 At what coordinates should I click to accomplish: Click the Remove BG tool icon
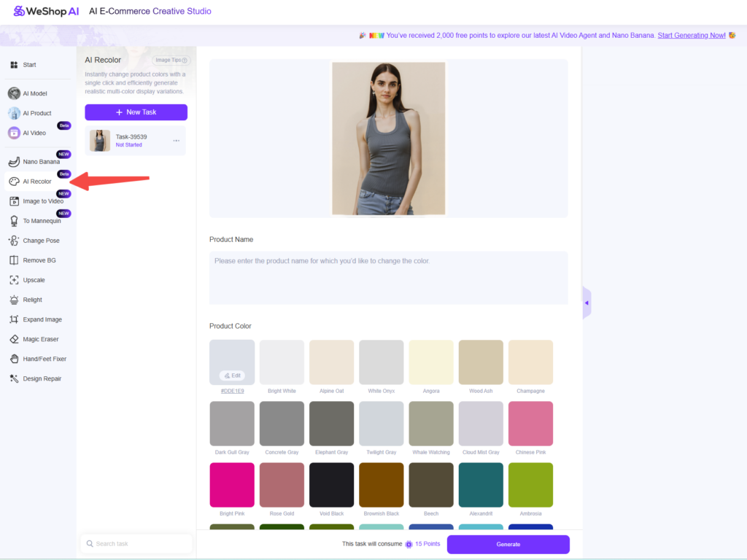[14, 260]
